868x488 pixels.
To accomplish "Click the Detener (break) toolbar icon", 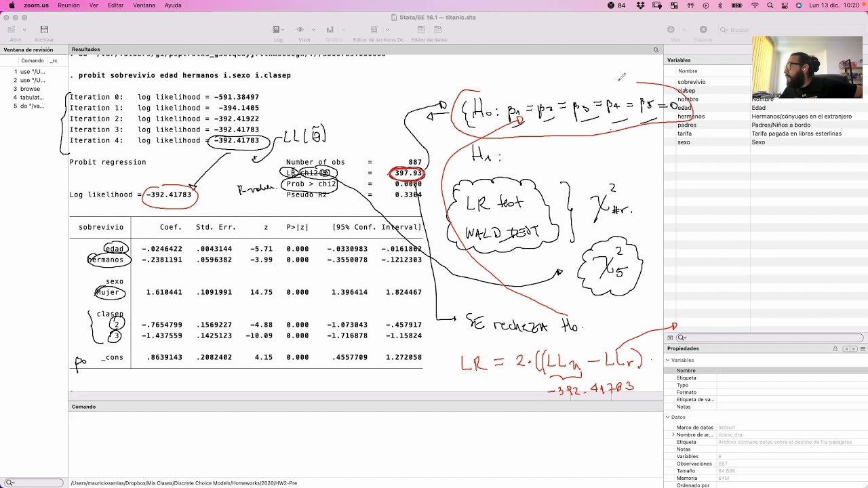I will pyautogui.click(x=703, y=30).
